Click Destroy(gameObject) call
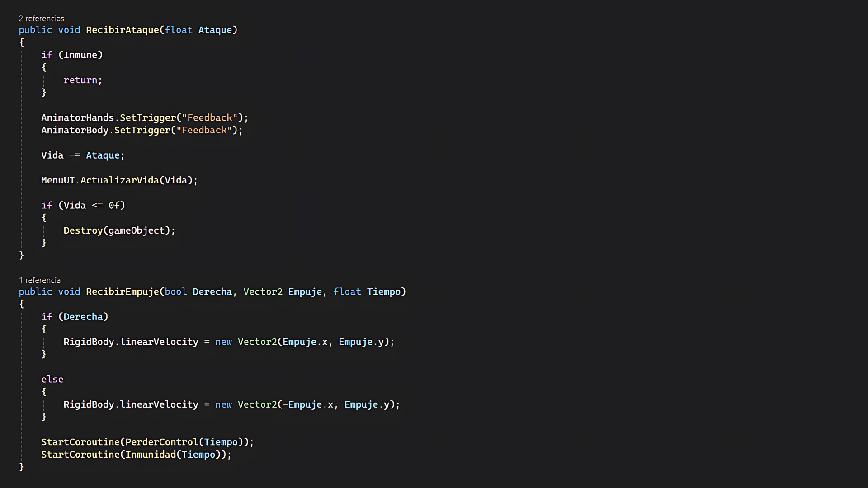 click(118, 230)
